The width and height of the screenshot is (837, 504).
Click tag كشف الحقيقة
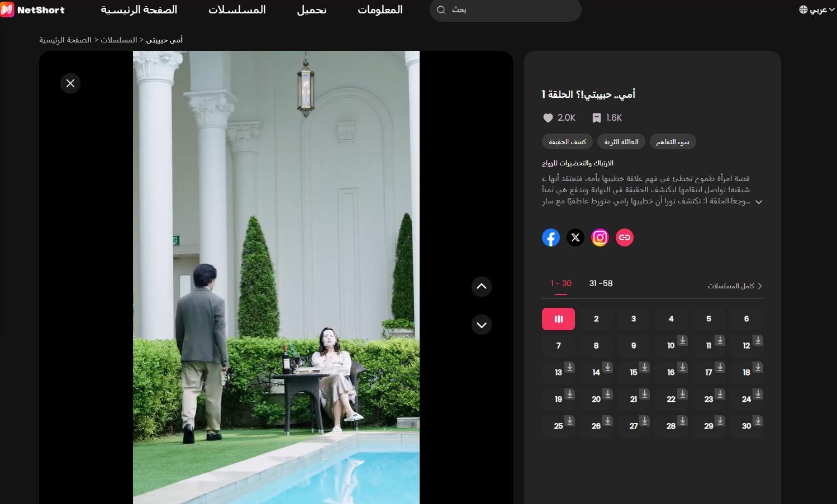click(568, 142)
